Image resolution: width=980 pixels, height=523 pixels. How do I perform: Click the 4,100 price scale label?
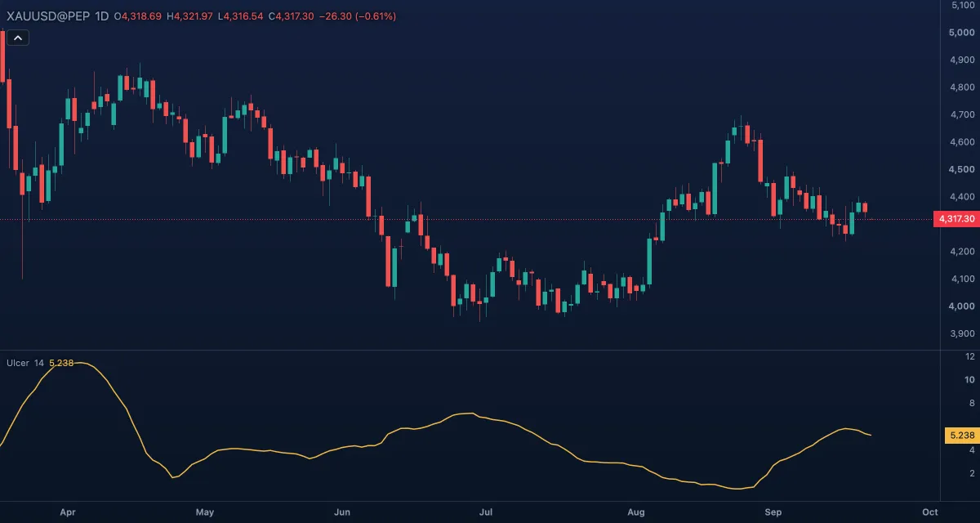pyautogui.click(x=964, y=279)
